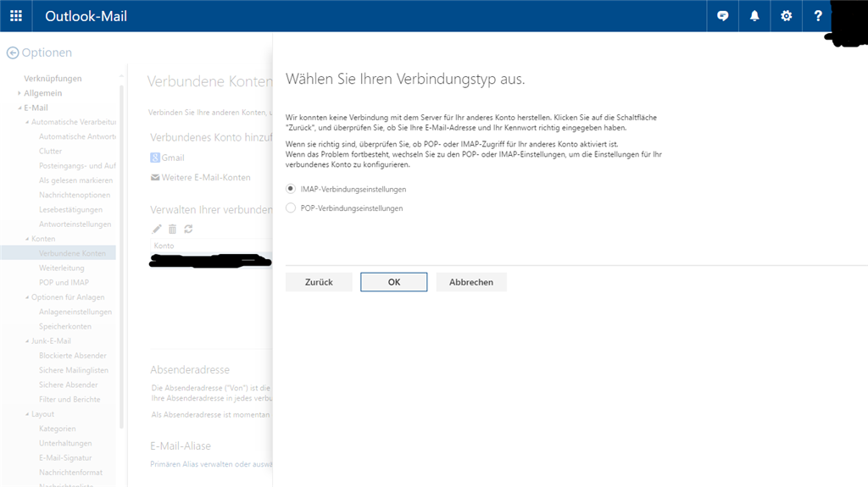Expand the Allgemein tree section

[19, 93]
